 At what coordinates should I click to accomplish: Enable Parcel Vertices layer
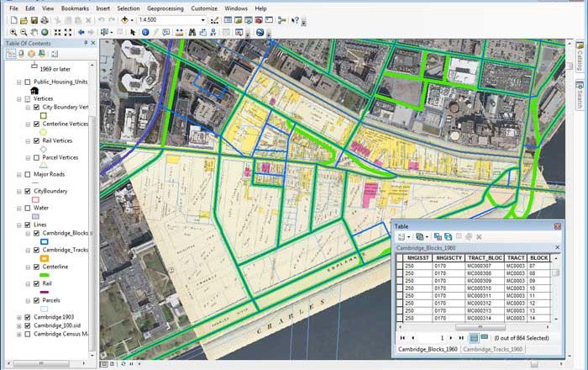click(36, 157)
